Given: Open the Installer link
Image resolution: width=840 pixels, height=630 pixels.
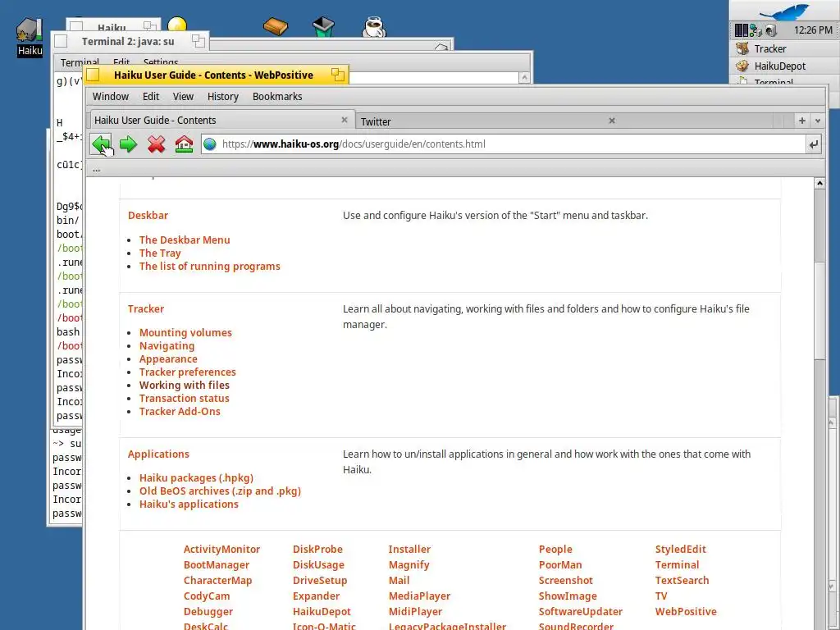Looking at the screenshot, I should [x=409, y=549].
